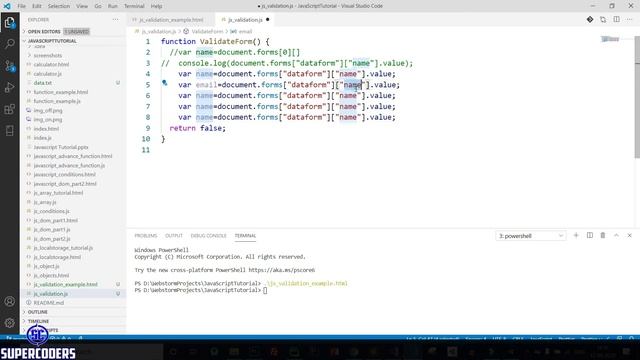Open the Selection menu

pos(59,6)
